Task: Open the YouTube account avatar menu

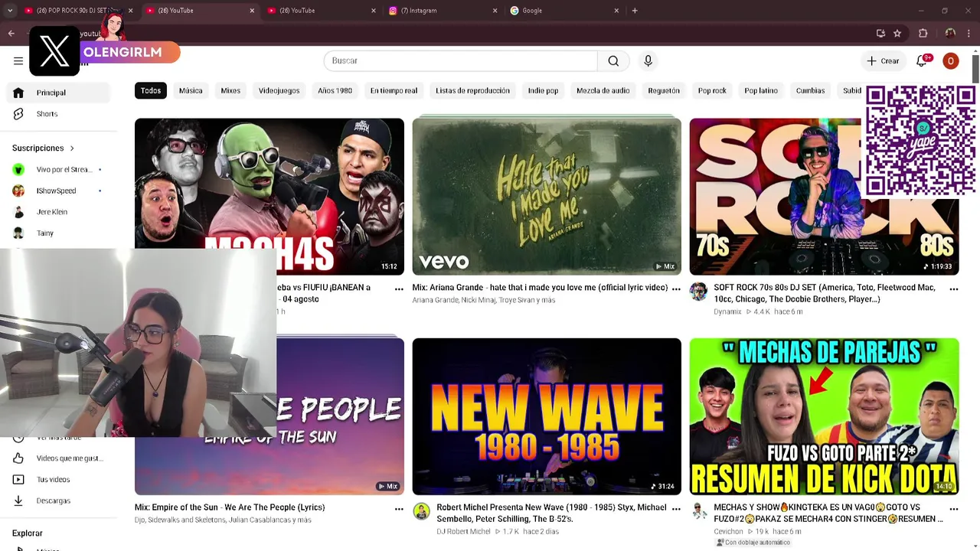Action: (950, 60)
